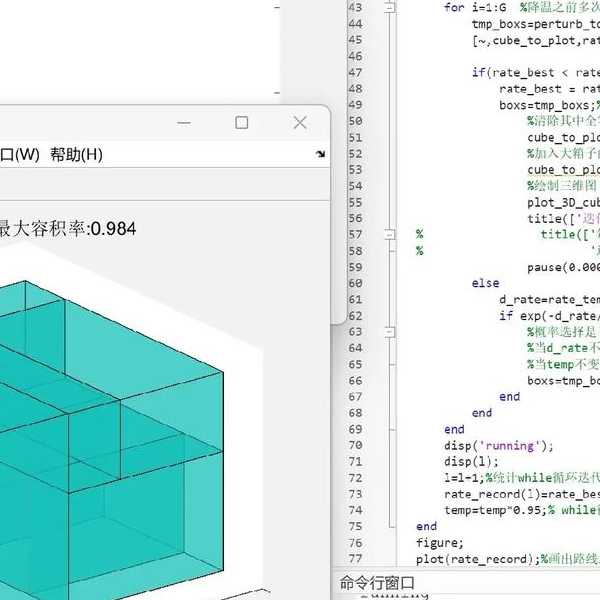600x600 pixels.
Task: Click the 'end' keyword on line 75
Action: (427, 527)
